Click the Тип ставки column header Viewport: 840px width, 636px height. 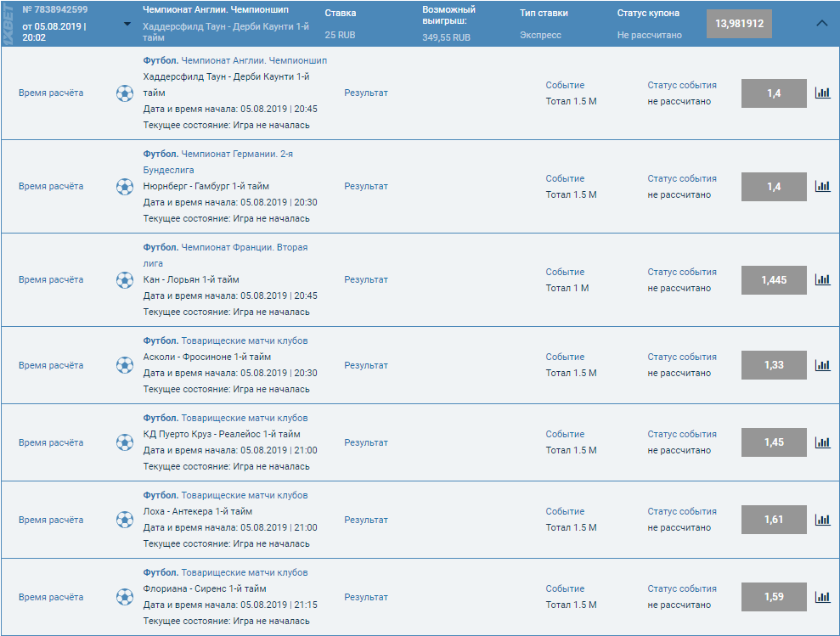[x=544, y=14]
